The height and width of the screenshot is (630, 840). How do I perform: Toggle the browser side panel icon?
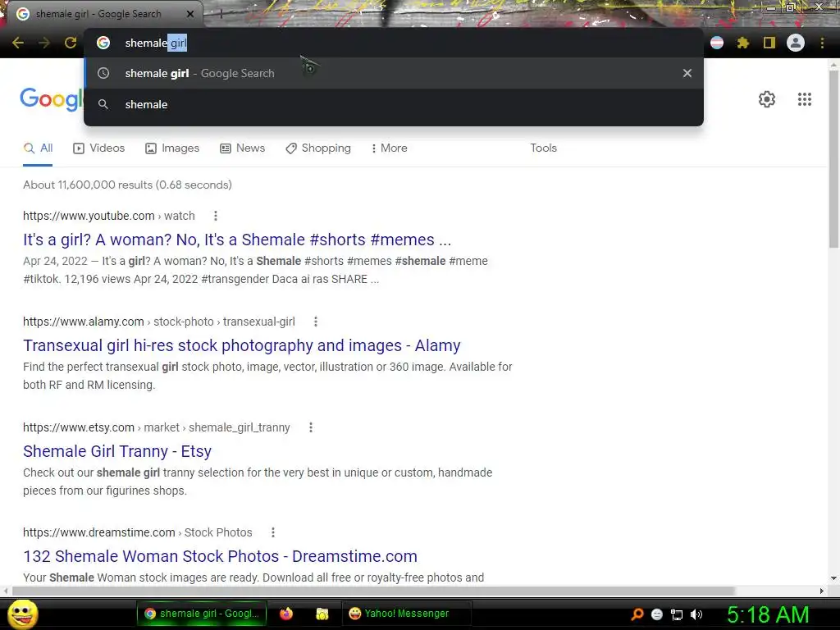(x=769, y=43)
